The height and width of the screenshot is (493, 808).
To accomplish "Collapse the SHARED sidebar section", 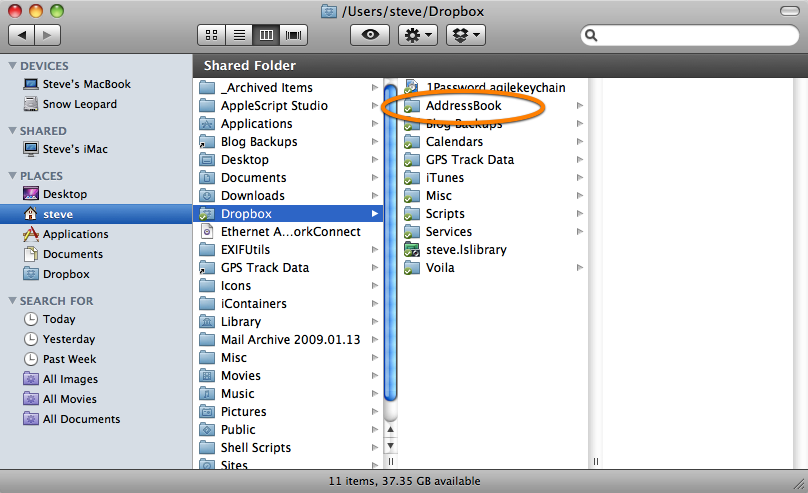I will tap(12, 131).
